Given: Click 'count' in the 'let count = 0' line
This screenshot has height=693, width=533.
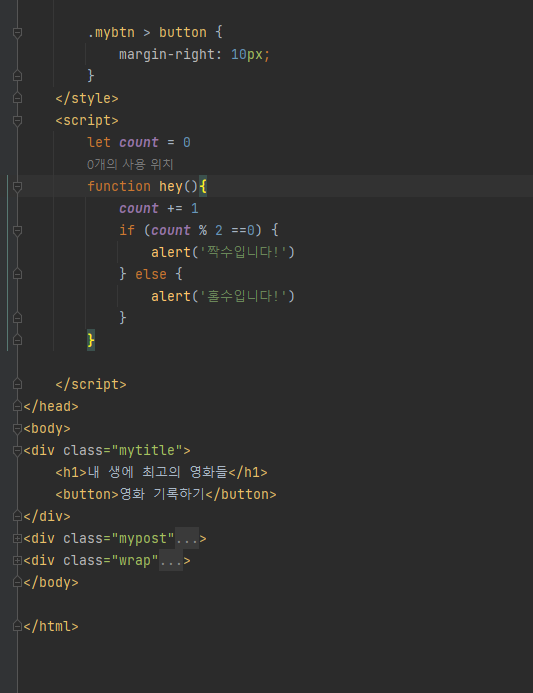Looking at the screenshot, I should (139, 142).
